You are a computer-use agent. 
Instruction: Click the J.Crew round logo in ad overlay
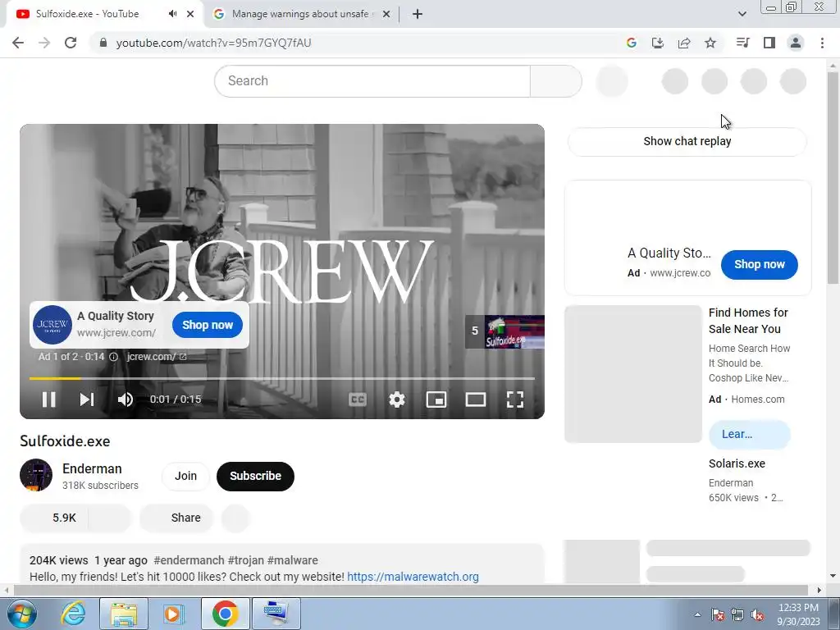[x=52, y=325]
